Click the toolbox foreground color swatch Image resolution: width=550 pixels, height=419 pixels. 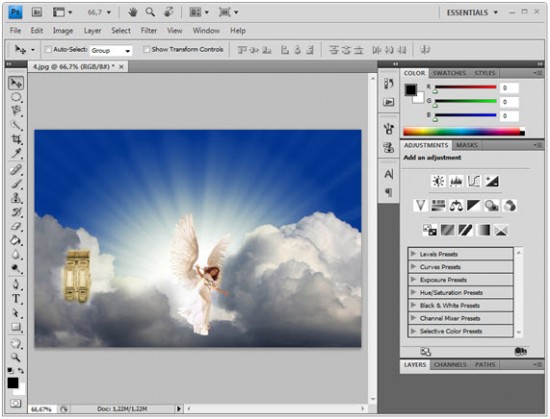point(13,383)
